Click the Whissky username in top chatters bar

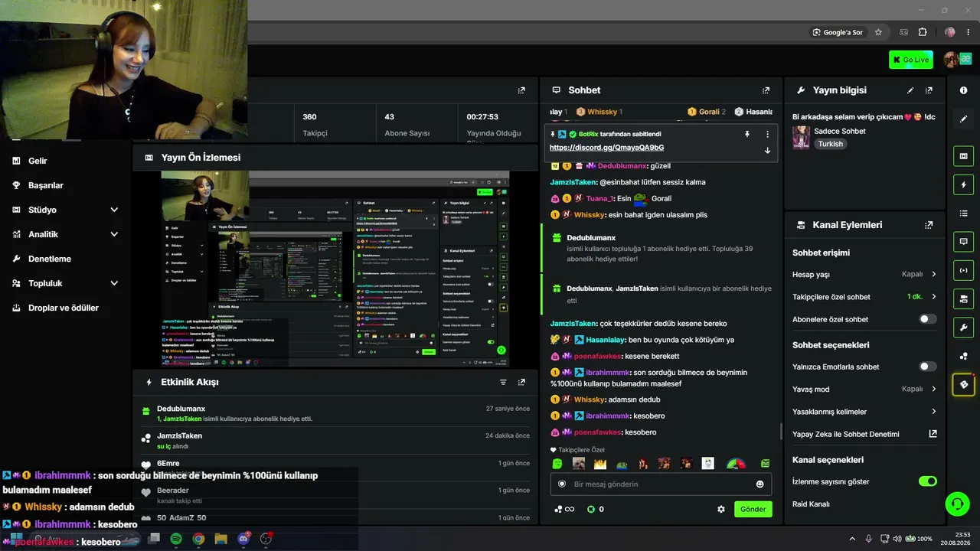(603, 112)
